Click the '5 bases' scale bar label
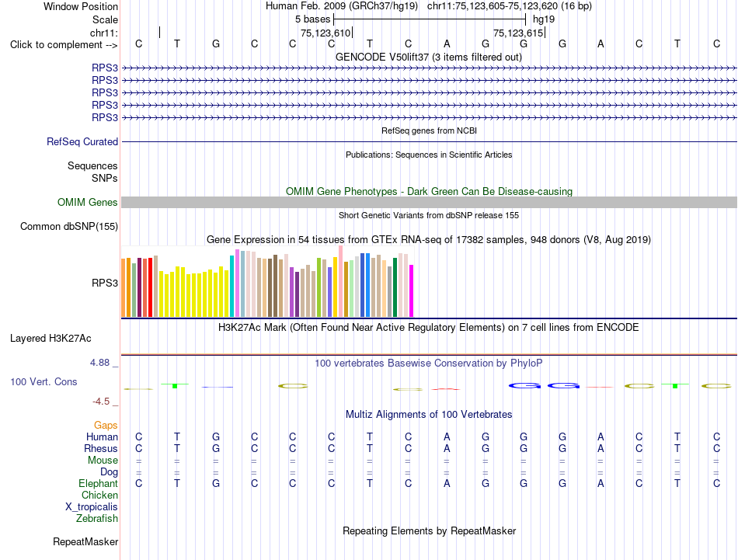Viewport: 738px width, 560px height. click(x=312, y=19)
